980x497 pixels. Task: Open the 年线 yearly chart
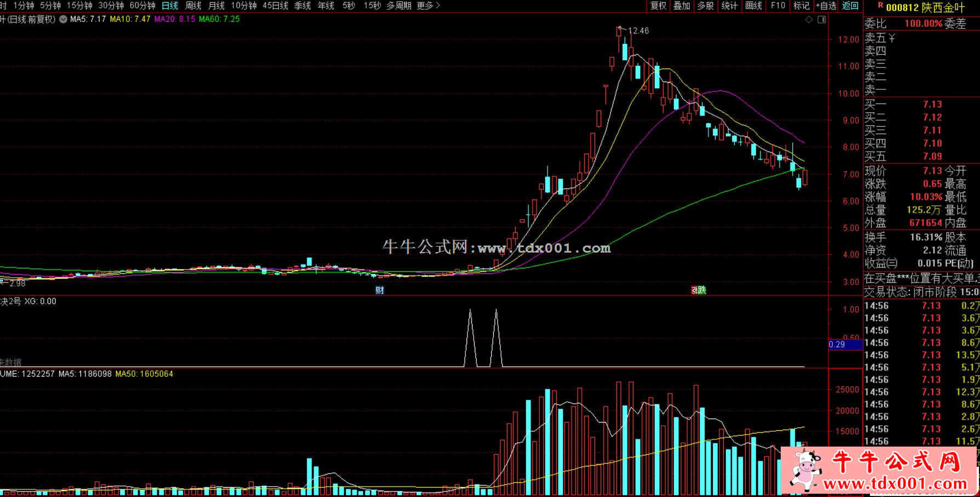tap(326, 5)
